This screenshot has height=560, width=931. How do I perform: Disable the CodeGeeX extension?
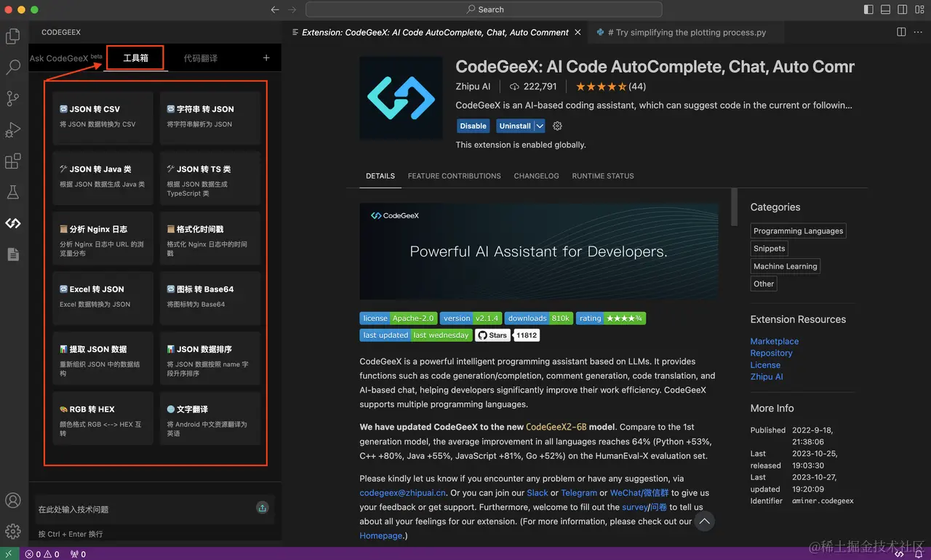(474, 126)
